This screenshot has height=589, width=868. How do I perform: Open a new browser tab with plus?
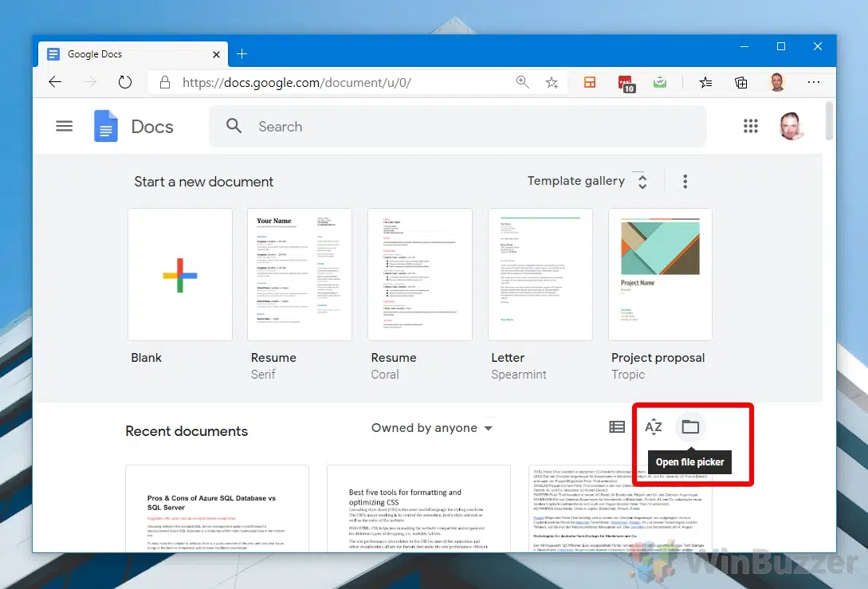click(x=242, y=53)
